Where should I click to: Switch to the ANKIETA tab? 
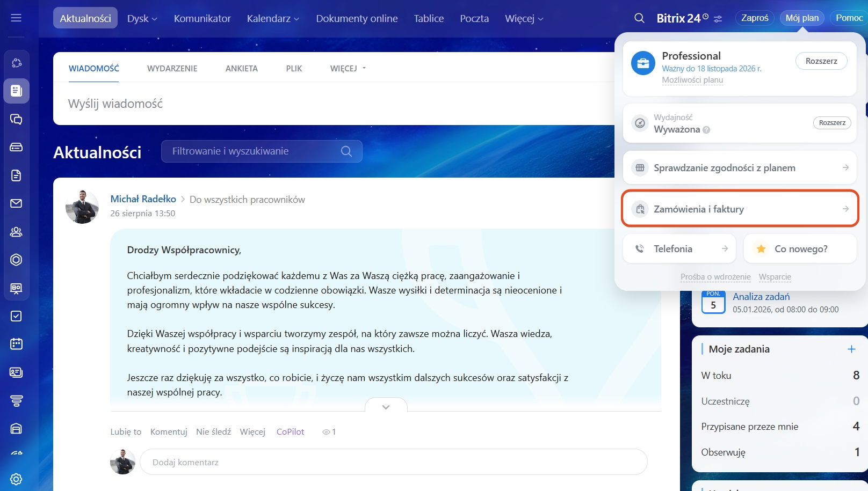241,69
